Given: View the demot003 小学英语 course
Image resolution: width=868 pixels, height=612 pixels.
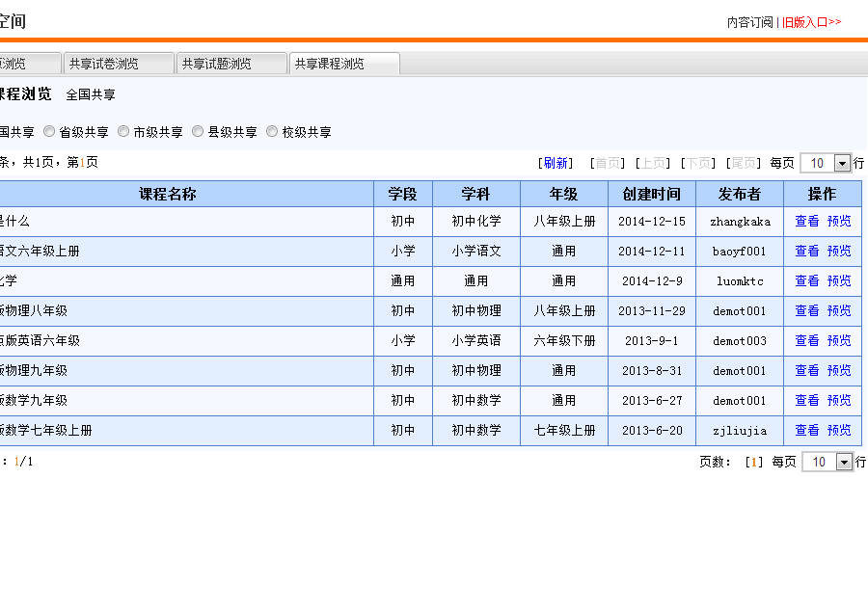Looking at the screenshot, I should pos(806,341).
